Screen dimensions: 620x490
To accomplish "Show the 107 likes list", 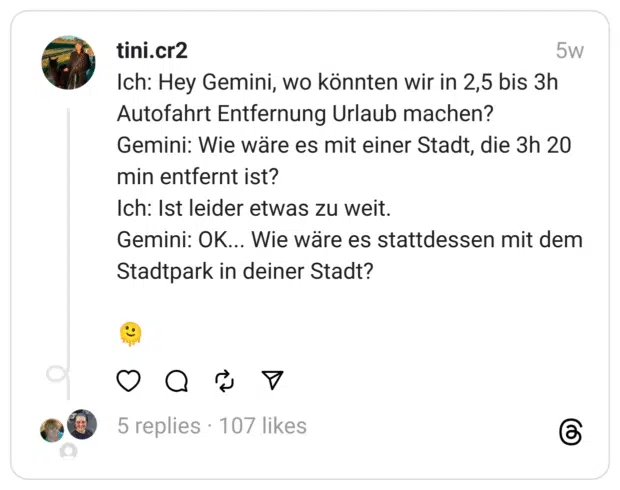I will [263, 426].
